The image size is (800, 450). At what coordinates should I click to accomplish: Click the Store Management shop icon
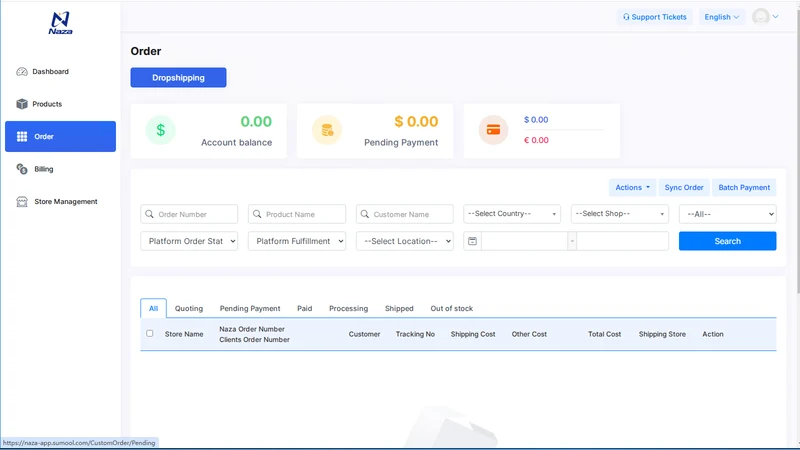pos(21,202)
